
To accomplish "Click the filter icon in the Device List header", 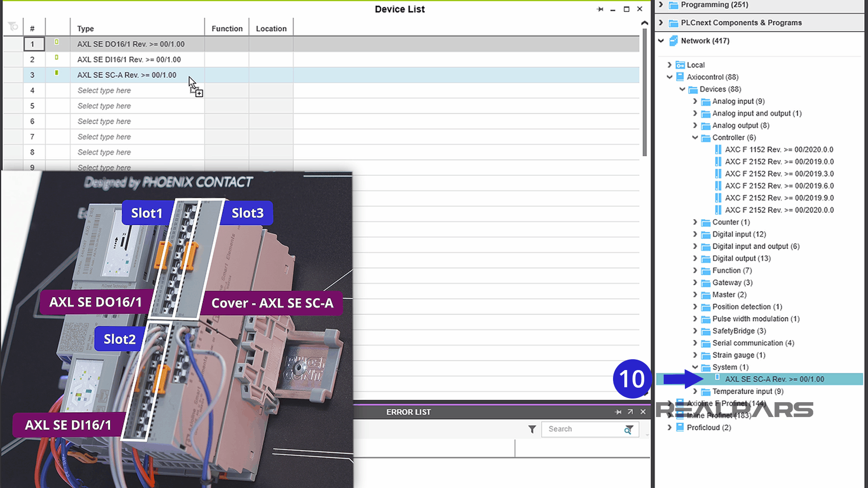I will (x=12, y=26).
